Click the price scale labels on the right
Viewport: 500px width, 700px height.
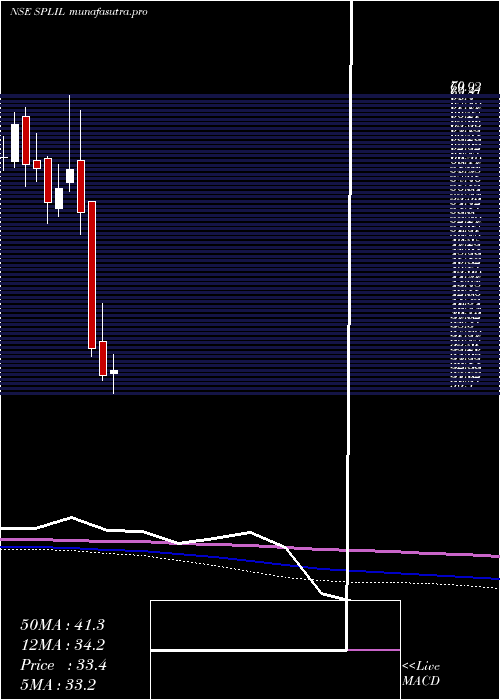pos(466,234)
